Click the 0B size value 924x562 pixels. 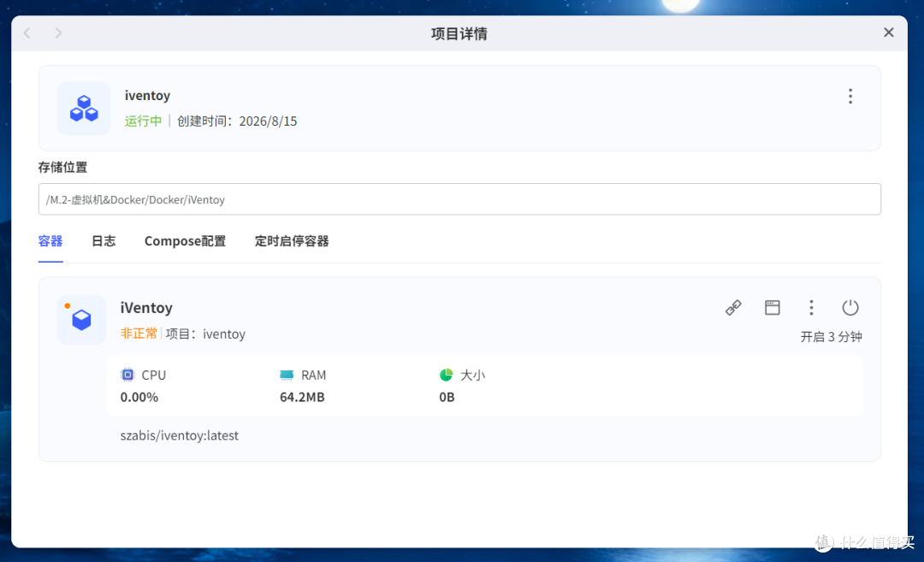(447, 397)
